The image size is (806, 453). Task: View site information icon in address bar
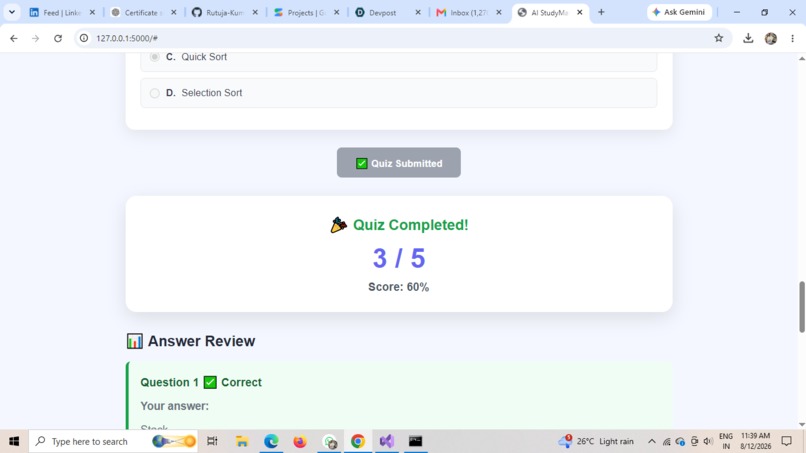84,38
